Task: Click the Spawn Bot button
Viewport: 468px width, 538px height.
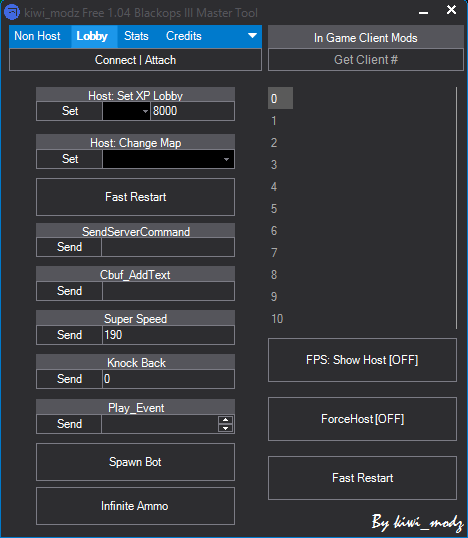Action: [x=136, y=462]
